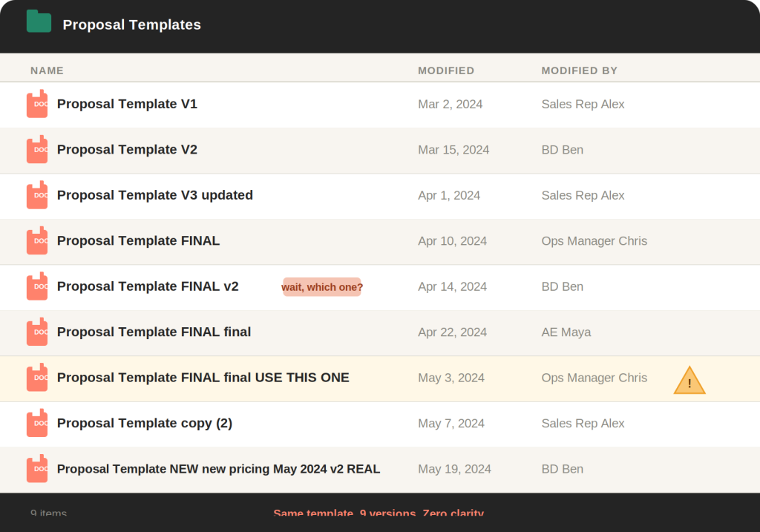Click the Proposal Templates folder title
Viewport: 760px width, 532px height.
click(x=131, y=24)
